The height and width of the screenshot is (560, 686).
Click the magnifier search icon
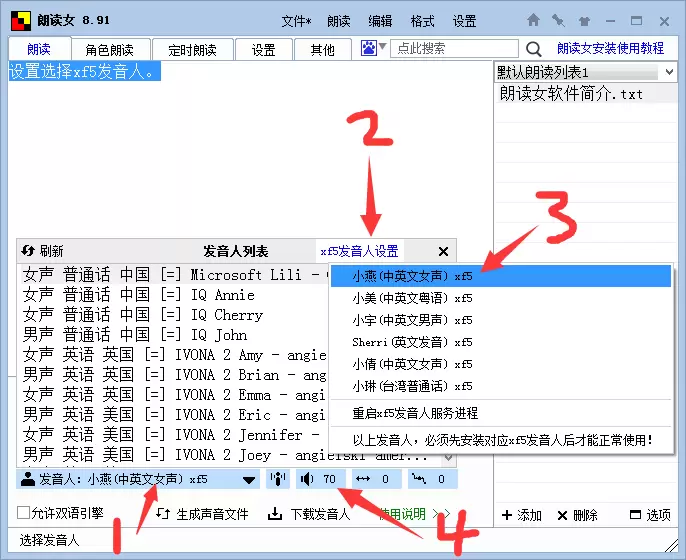pos(533,49)
